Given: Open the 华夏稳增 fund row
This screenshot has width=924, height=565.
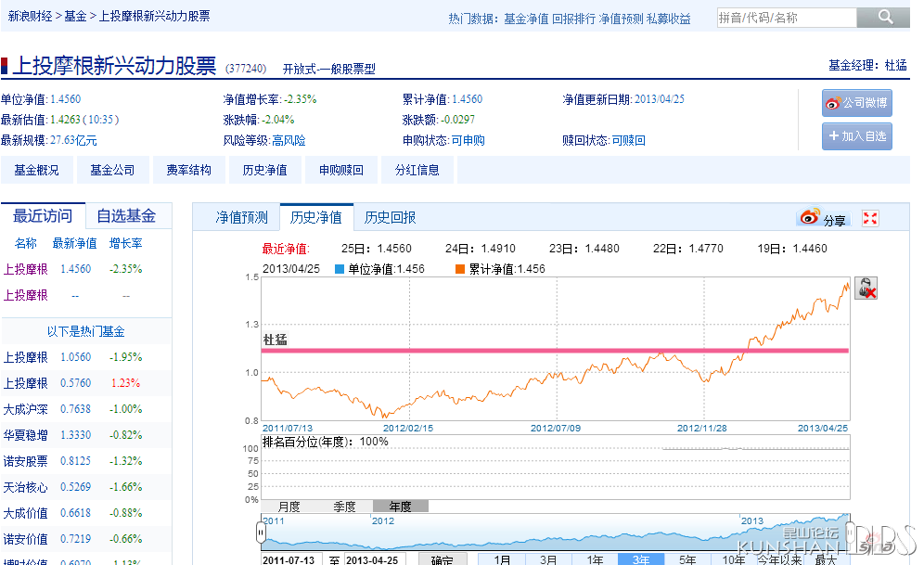Looking at the screenshot, I should [x=25, y=435].
